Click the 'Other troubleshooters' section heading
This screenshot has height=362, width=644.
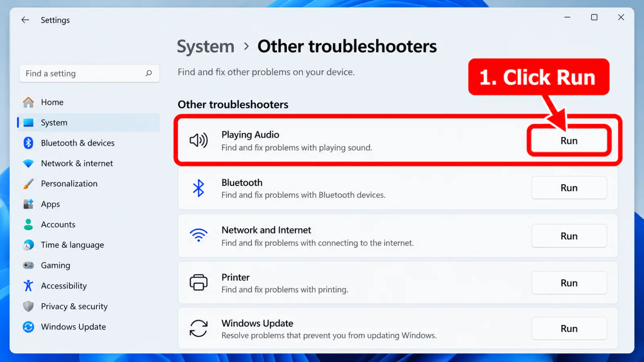[x=233, y=105]
